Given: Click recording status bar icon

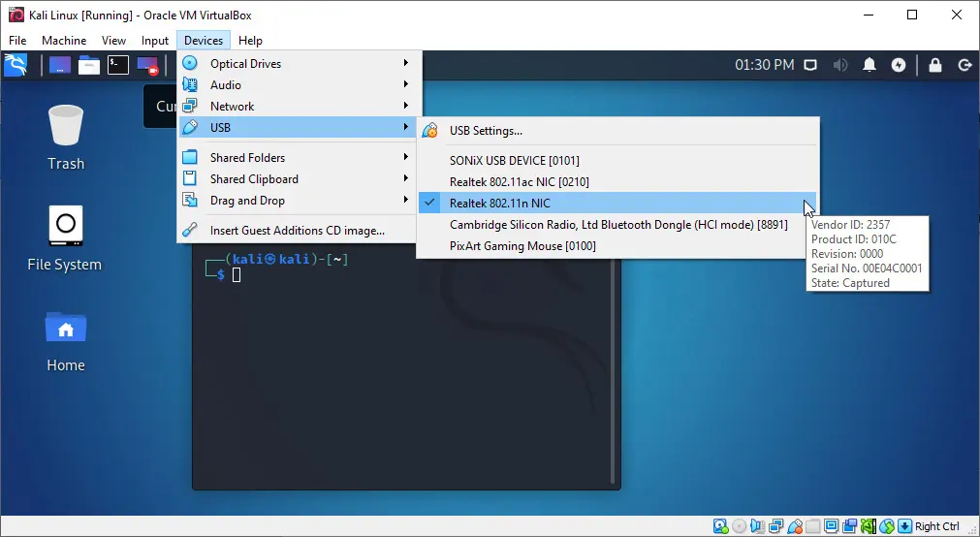Looking at the screenshot, I should click(x=849, y=525).
